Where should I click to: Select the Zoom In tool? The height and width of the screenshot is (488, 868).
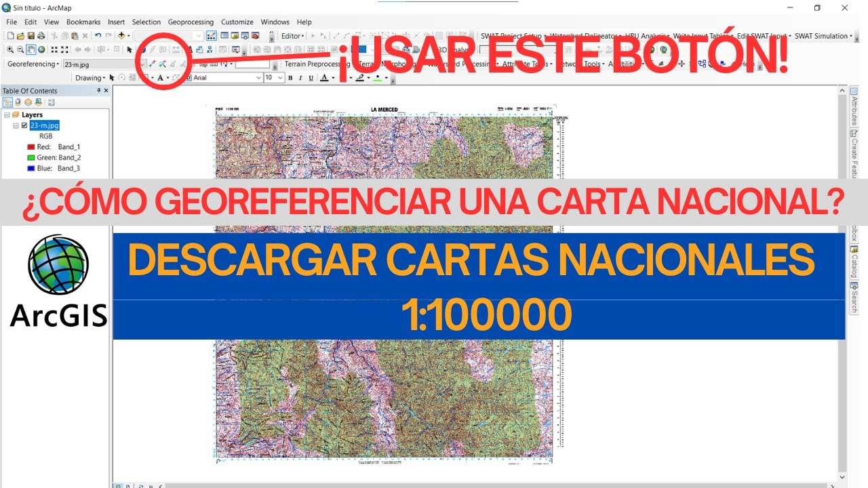(10, 49)
